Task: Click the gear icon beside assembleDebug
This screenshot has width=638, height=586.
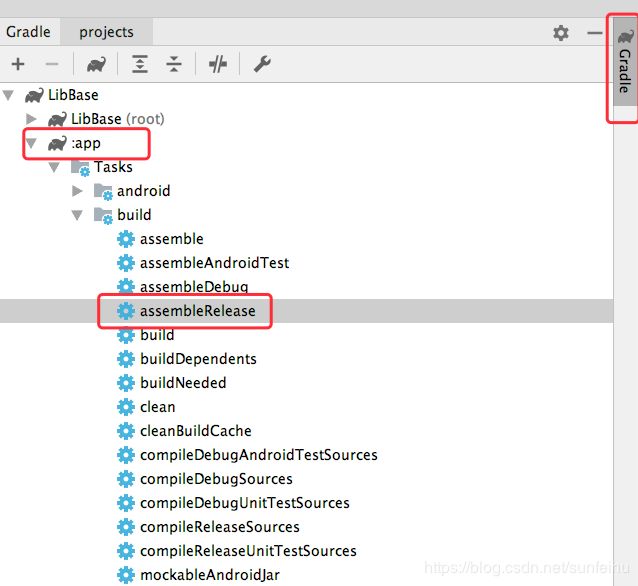Action: click(x=126, y=286)
